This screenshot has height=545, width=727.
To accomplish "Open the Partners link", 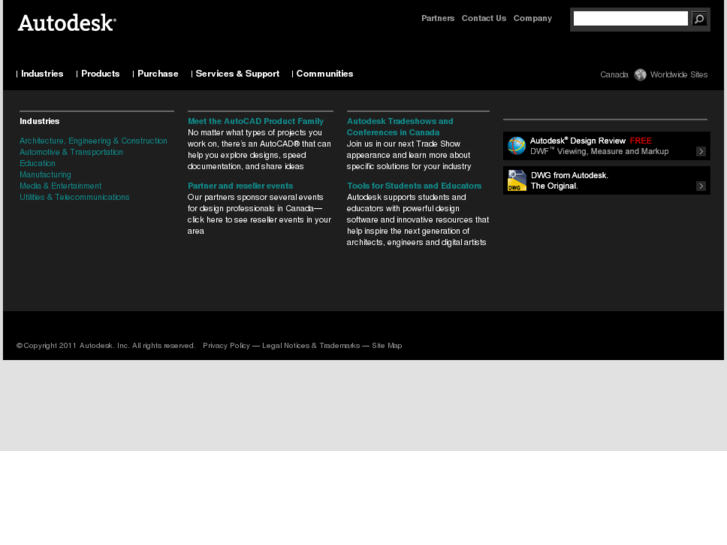I will [x=438, y=18].
